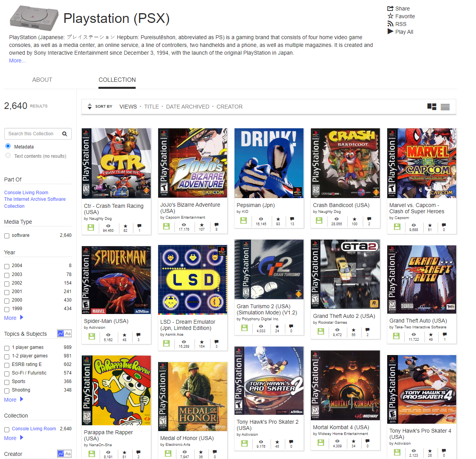Switch to tile grid view
Image resolution: width=476 pixels, height=459 pixels.
pyautogui.click(x=431, y=107)
